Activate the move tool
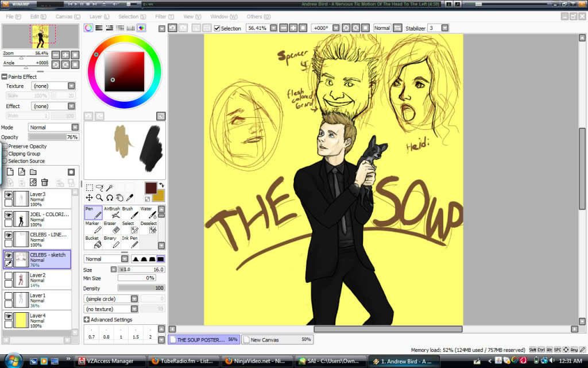 (89, 198)
